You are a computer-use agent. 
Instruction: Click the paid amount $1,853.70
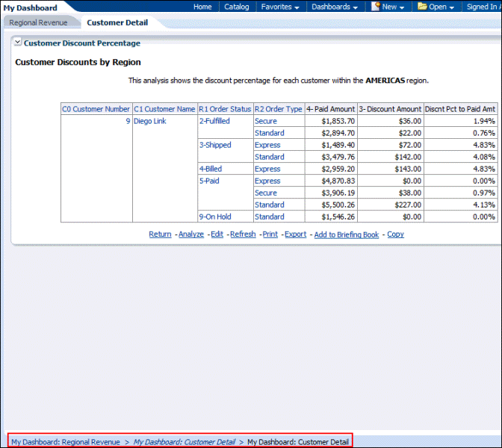coord(338,121)
